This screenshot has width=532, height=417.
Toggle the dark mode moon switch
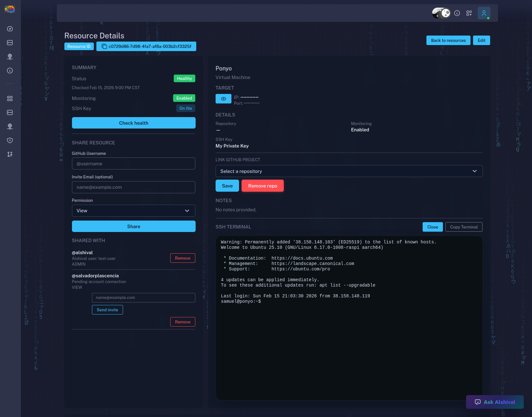coord(441,13)
